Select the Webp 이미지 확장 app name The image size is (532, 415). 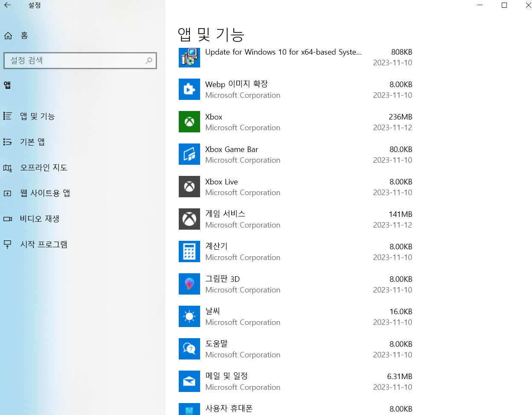pyautogui.click(x=236, y=84)
